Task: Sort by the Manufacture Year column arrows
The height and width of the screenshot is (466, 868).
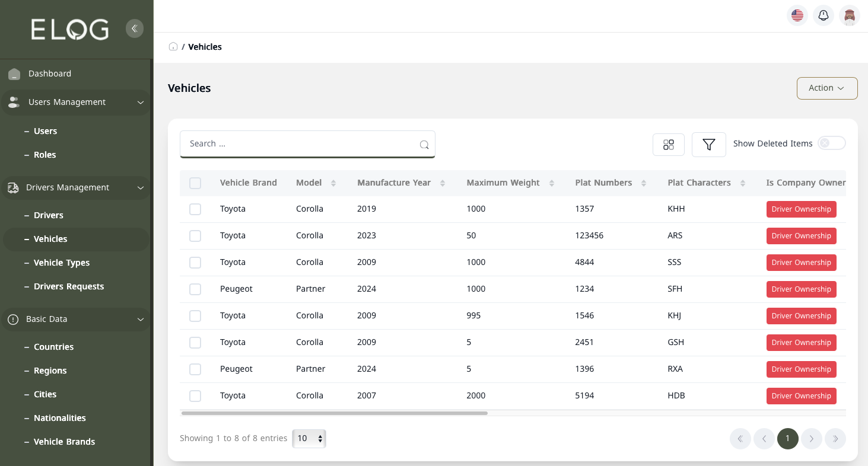Action: (x=443, y=183)
